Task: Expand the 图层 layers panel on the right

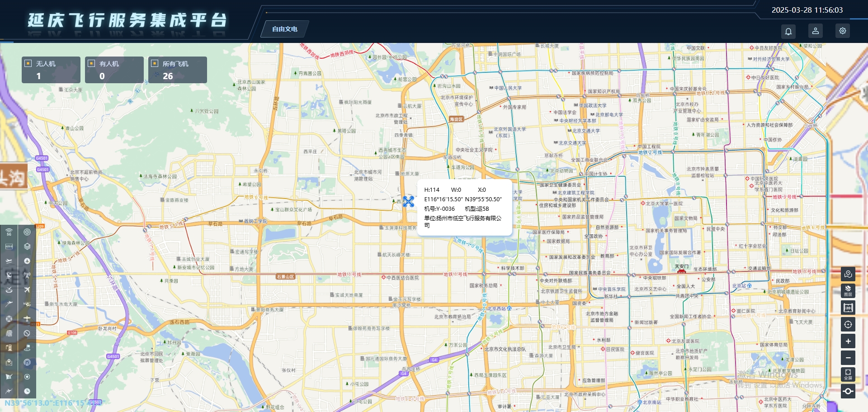Action: (848, 291)
